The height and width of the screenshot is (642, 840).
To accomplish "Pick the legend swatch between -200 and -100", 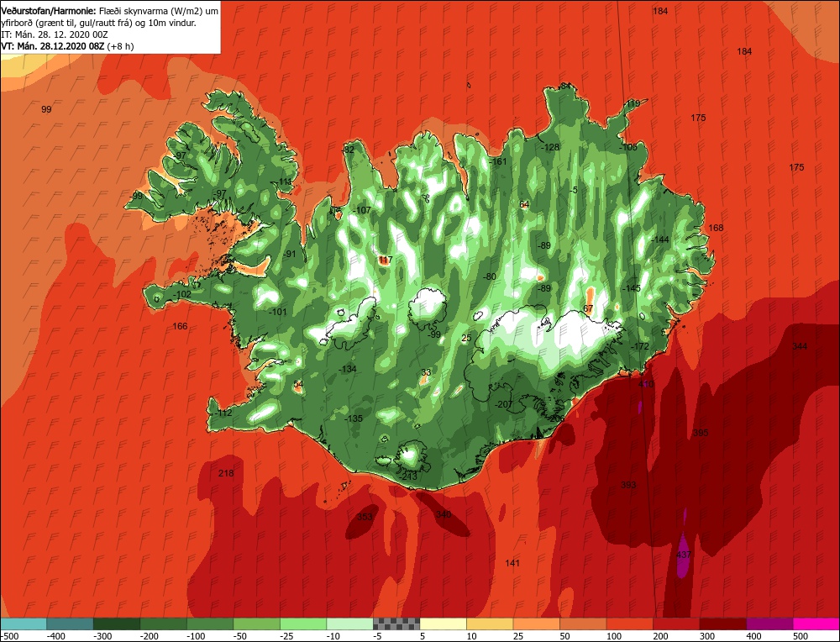I will click(x=164, y=624).
